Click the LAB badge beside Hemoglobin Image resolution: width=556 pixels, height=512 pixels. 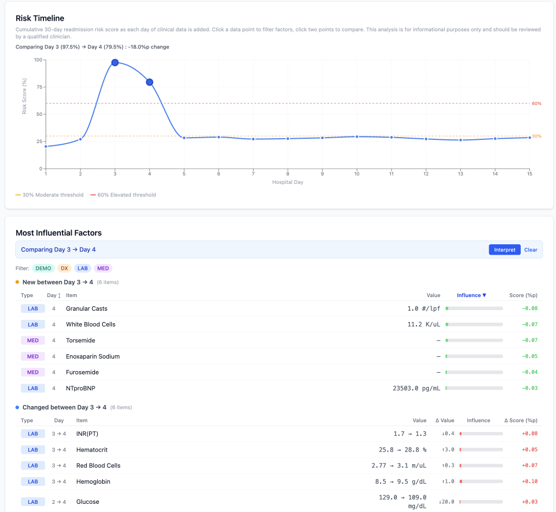click(x=33, y=482)
